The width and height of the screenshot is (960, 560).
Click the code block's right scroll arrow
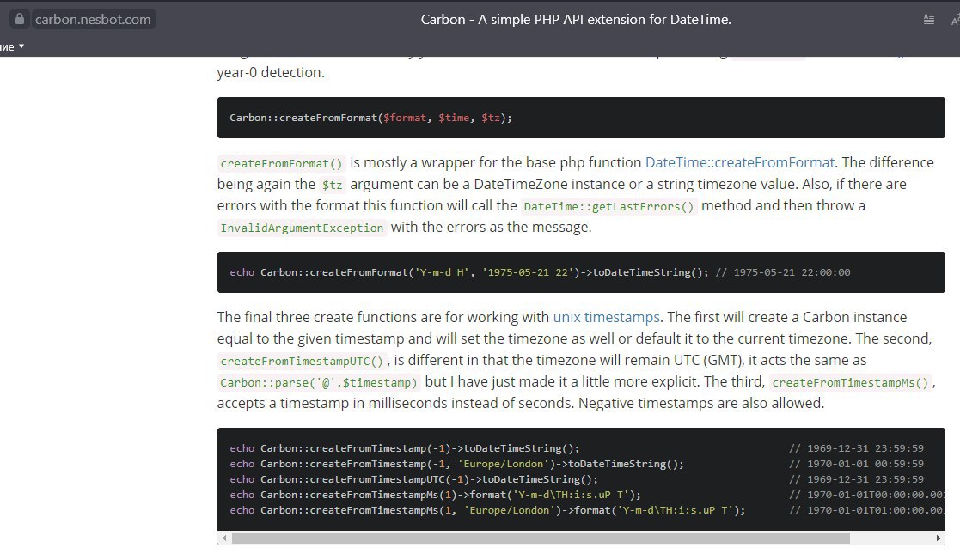(938, 539)
